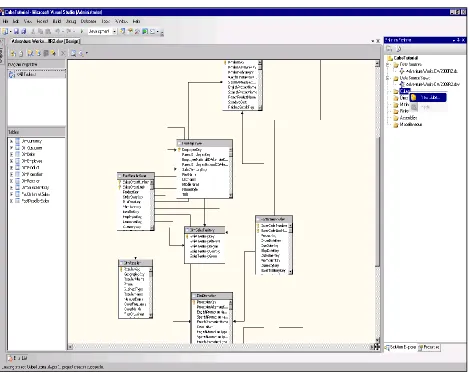The image size is (470, 372).
Task: Open the Build menu
Action: (x=57, y=21)
